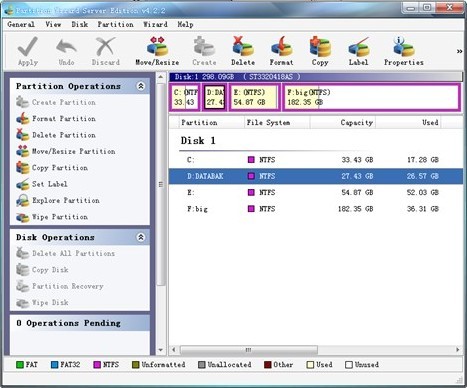
Task: Click Create Partition in sidebar
Action: pos(56,102)
